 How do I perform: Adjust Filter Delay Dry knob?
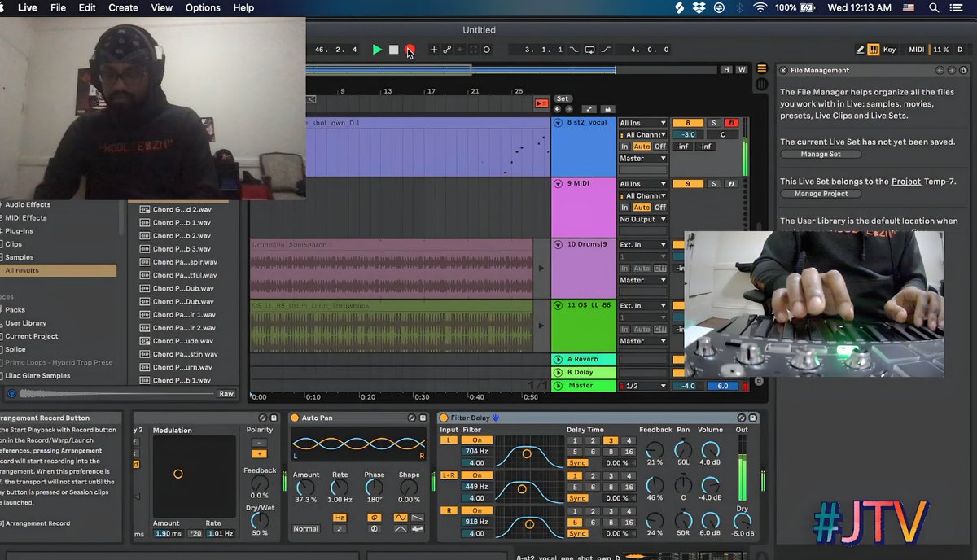[x=742, y=520]
